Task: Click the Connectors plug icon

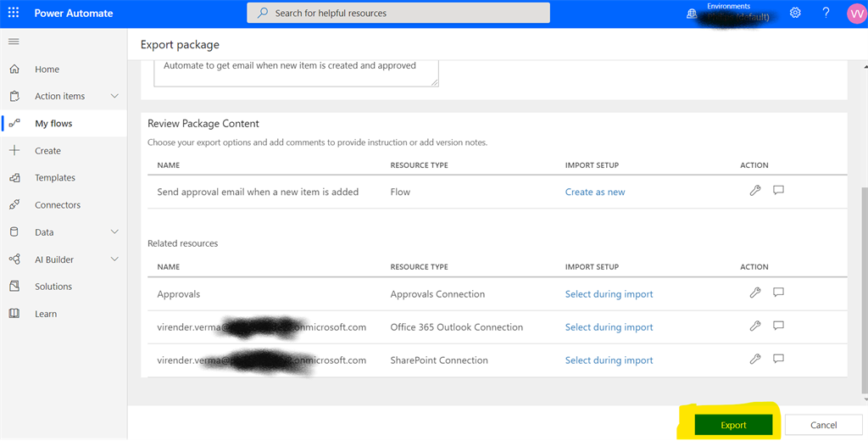Action: (x=14, y=205)
